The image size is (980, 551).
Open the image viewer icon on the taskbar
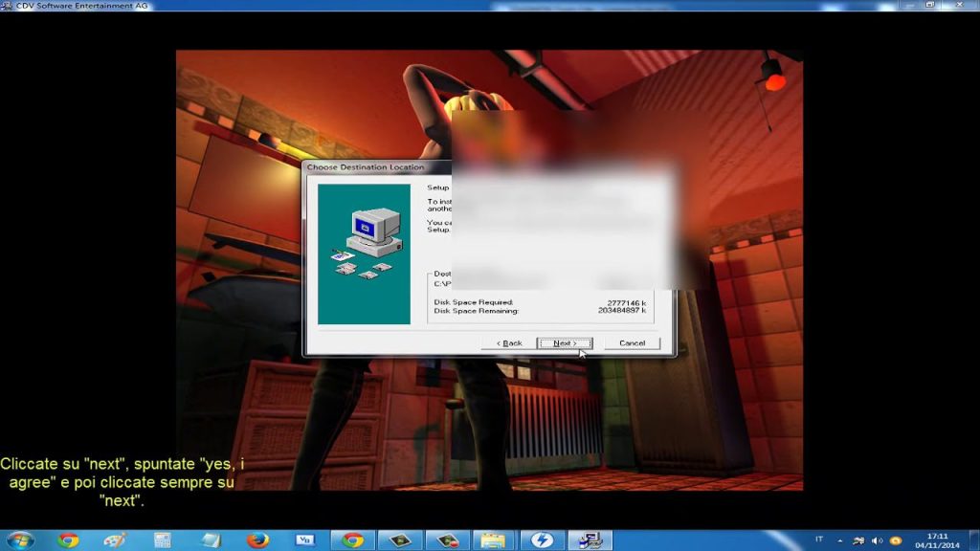coord(400,537)
